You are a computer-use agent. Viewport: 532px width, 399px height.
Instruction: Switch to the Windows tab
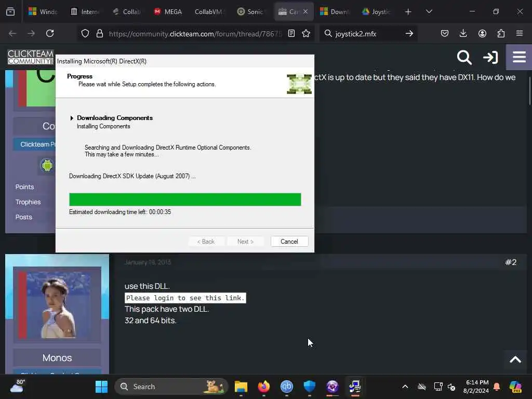click(x=43, y=12)
